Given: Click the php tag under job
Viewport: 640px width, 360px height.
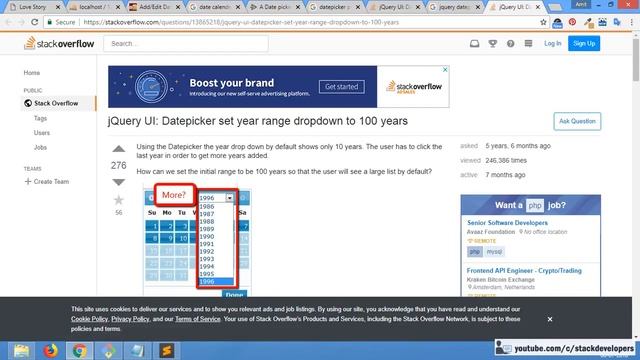Looking at the screenshot, I should 475,251.
